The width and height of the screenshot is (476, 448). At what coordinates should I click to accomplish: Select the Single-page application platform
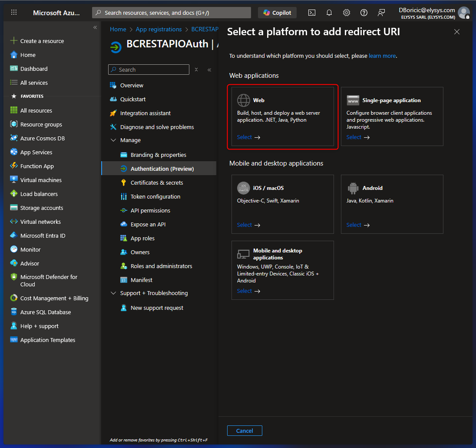point(392,116)
